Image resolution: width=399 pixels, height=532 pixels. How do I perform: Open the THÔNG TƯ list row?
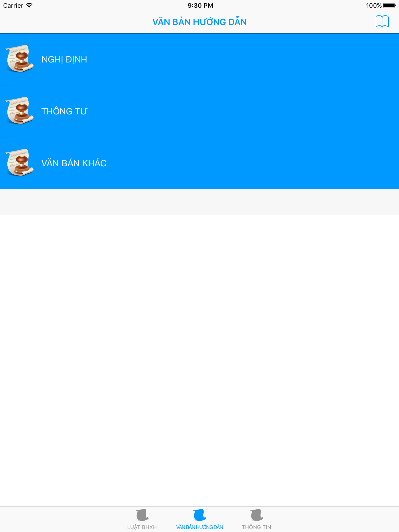pyautogui.click(x=199, y=111)
